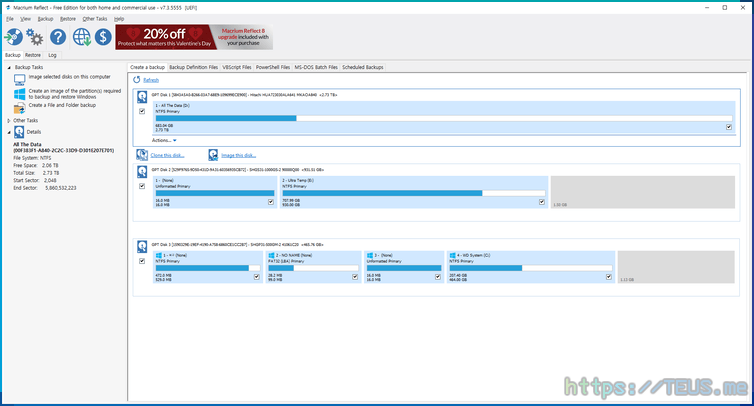The height and width of the screenshot is (406, 754).
Task: Toggle Disk 2 unformatted partition checkbox
Action: [x=271, y=202]
